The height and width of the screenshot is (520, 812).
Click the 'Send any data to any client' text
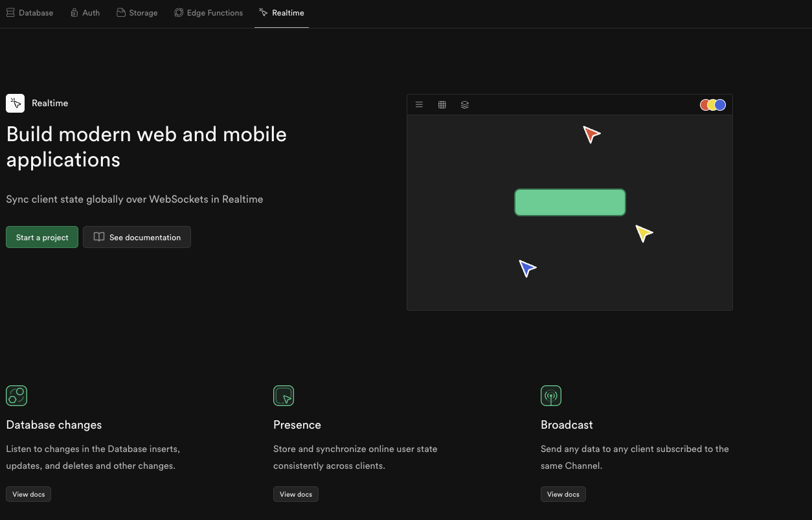(x=635, y=457)
